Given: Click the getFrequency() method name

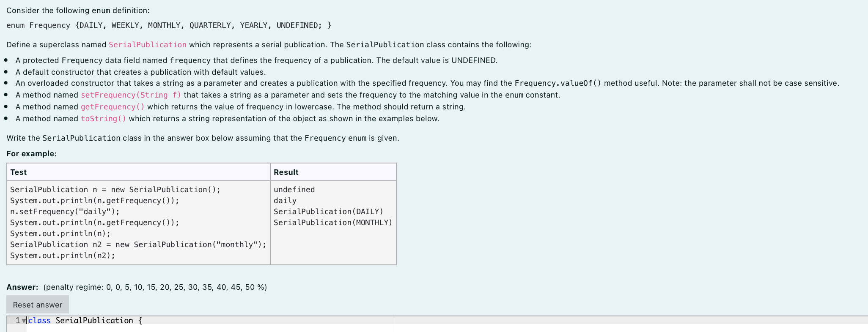Looking at the screenshot, I should [x=113, y=107].
